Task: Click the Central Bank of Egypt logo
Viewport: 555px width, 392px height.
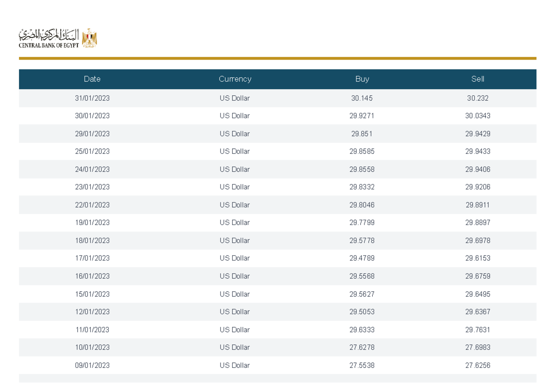Action: point(58,38)
